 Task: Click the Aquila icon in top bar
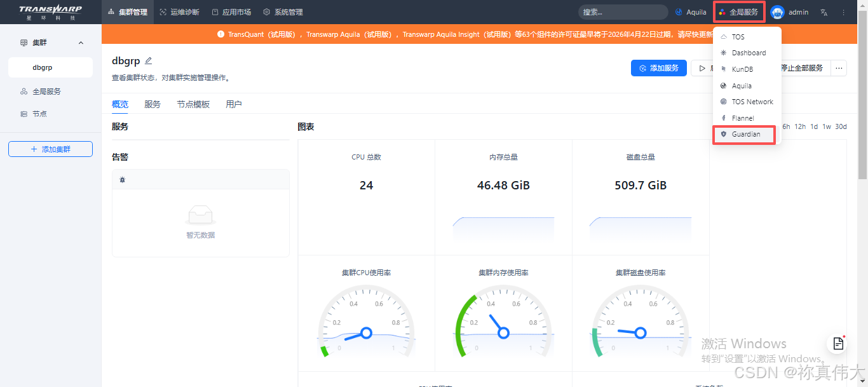click(679, 12)
